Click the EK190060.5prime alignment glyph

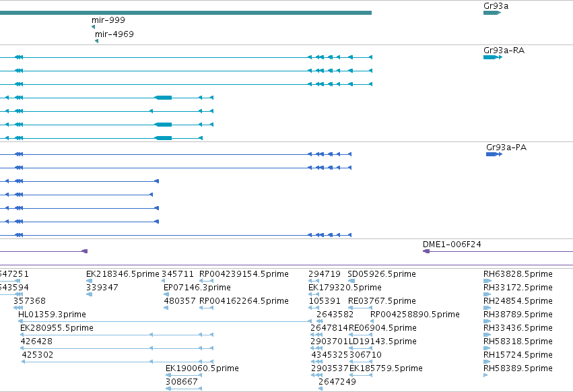(184, 375)
